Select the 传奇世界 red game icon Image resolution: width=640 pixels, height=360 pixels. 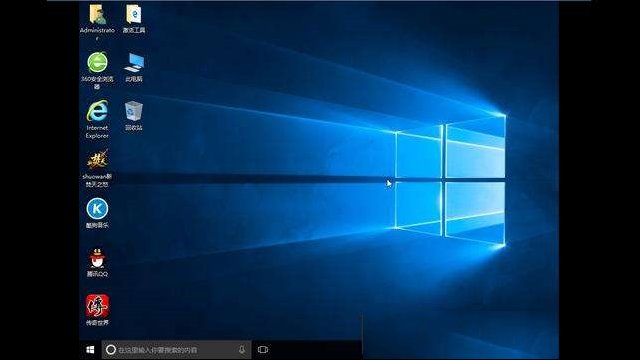tap(97, 306)
